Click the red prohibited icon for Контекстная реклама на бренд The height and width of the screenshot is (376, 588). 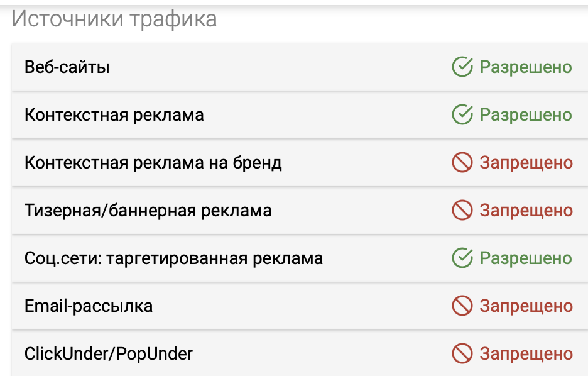click(462, 162)
